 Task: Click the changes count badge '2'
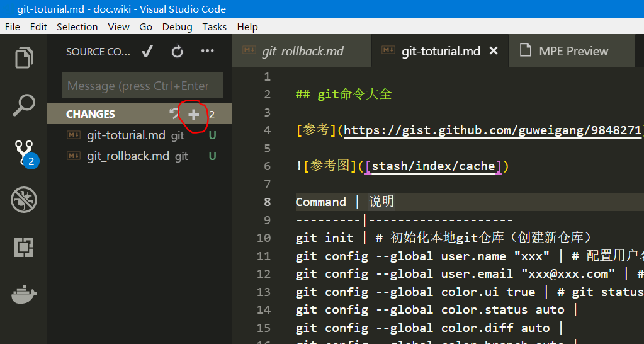point(212,114)
